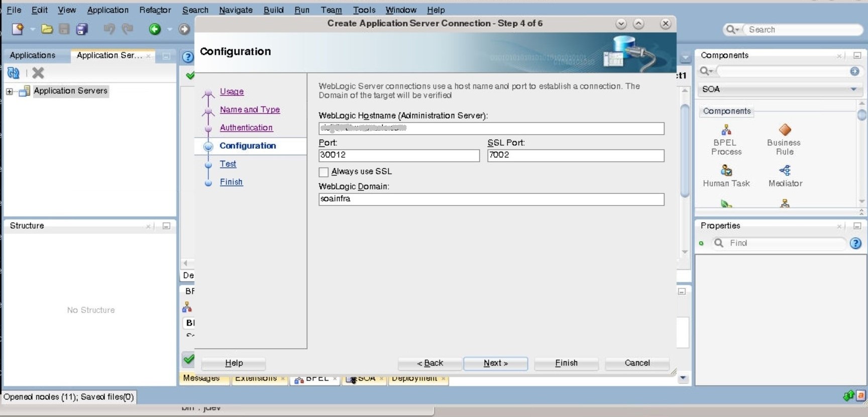Minimize the Structure panel
This screenshot has width=868, height=417.
click(166, 226)
